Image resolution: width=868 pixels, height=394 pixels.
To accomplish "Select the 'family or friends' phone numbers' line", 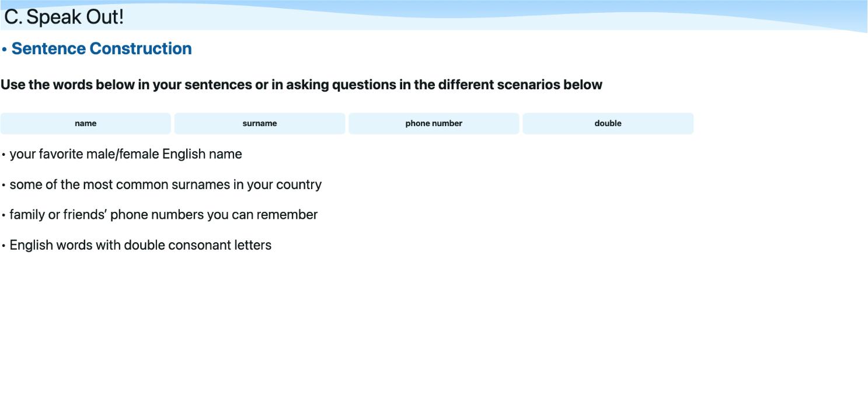I will (x=163, y=215).
